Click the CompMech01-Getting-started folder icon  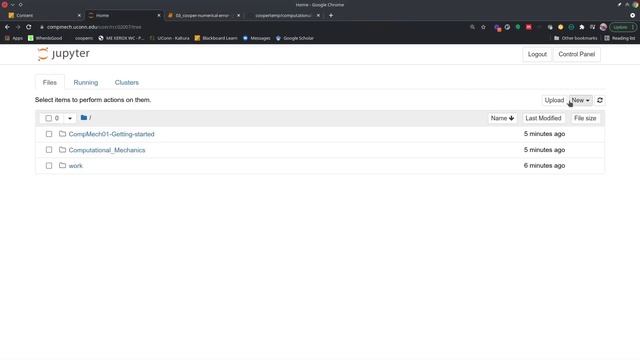click(62, 134)
